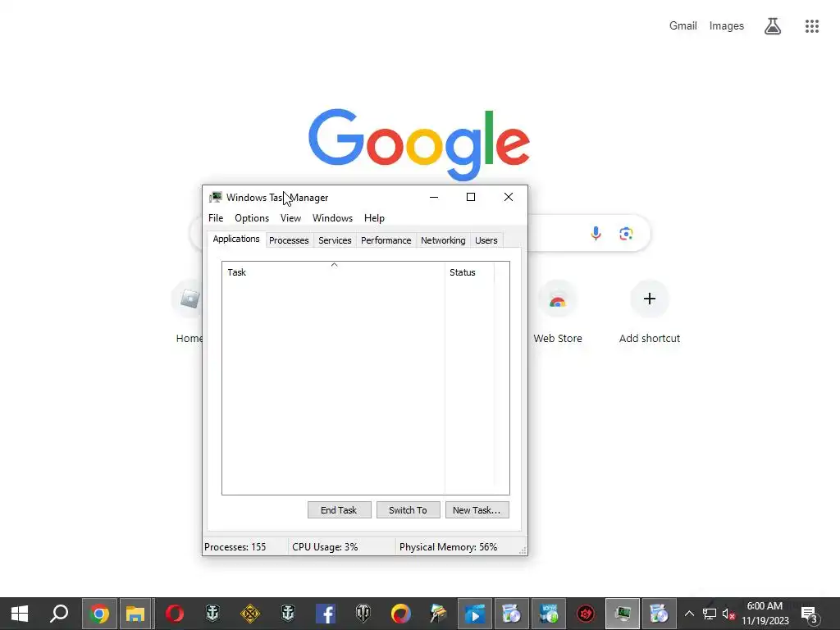Viewport: 840px width, 630px height.
Task: Show hidden system tray icons
Action: [x=689, y=614]
